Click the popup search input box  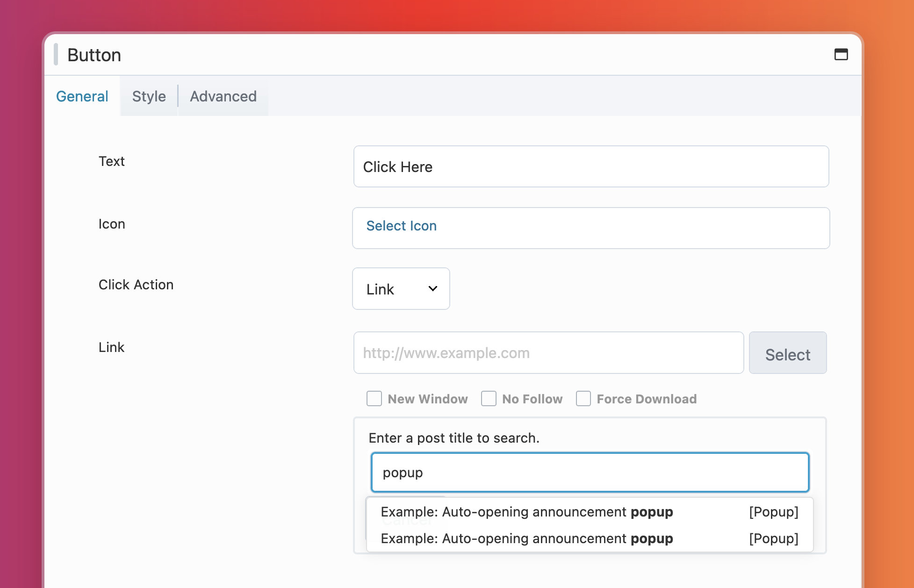click(590, 473)
